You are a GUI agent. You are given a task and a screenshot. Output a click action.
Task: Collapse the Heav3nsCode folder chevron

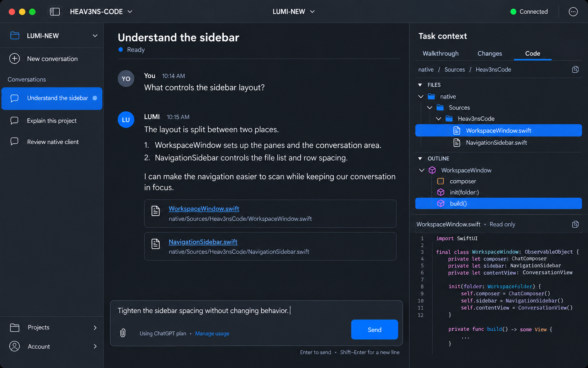point(439,119)
